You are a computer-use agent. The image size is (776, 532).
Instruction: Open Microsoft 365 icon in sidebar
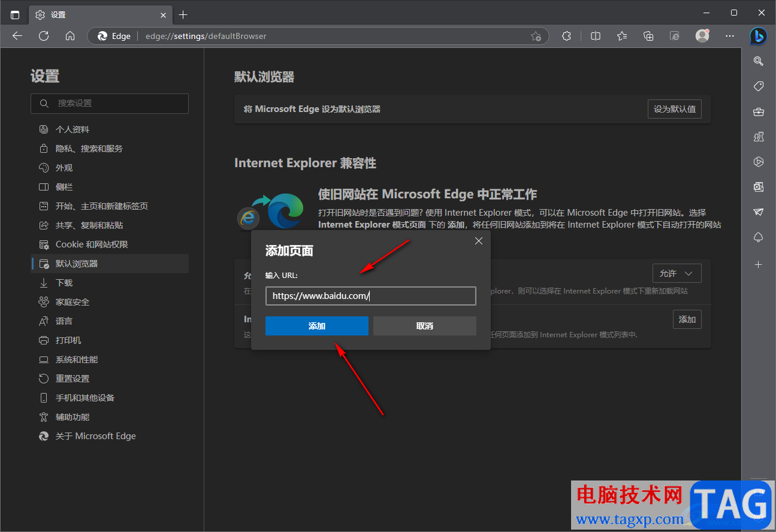click(758, 162)
